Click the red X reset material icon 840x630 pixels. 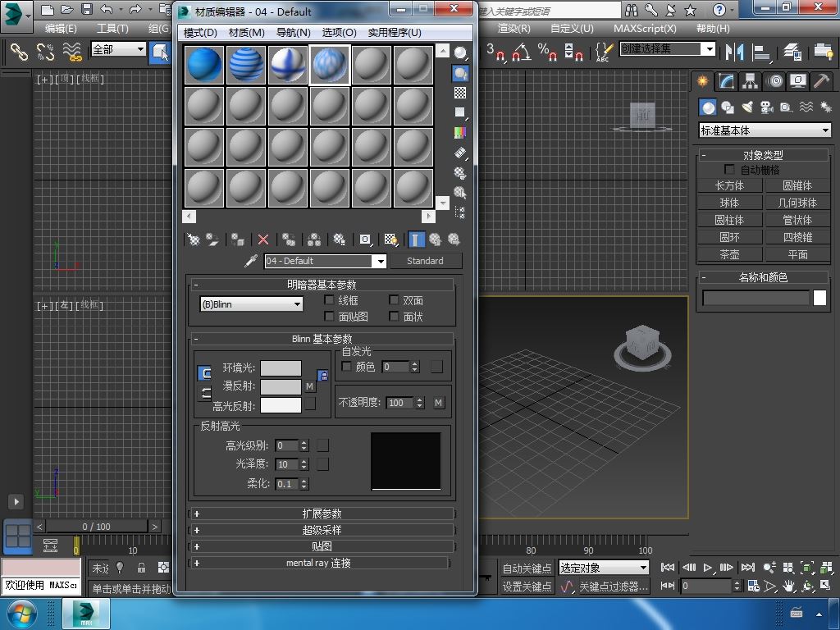point(263,240)
